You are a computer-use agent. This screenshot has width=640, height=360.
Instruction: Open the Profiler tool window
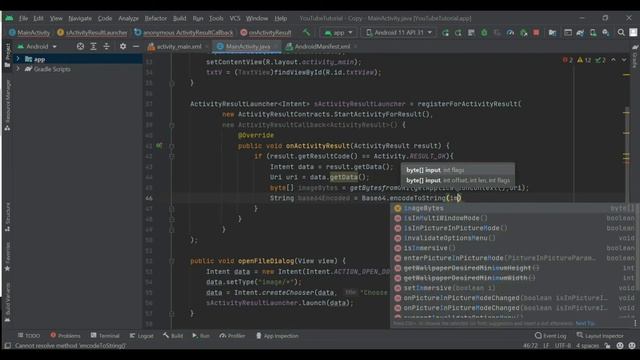[232, 336]
